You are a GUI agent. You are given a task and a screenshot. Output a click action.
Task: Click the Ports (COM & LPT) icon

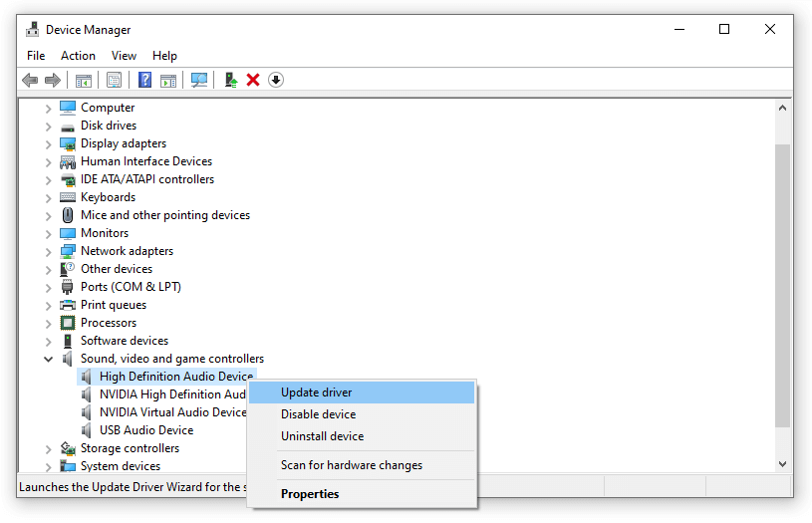pos(68,287)
